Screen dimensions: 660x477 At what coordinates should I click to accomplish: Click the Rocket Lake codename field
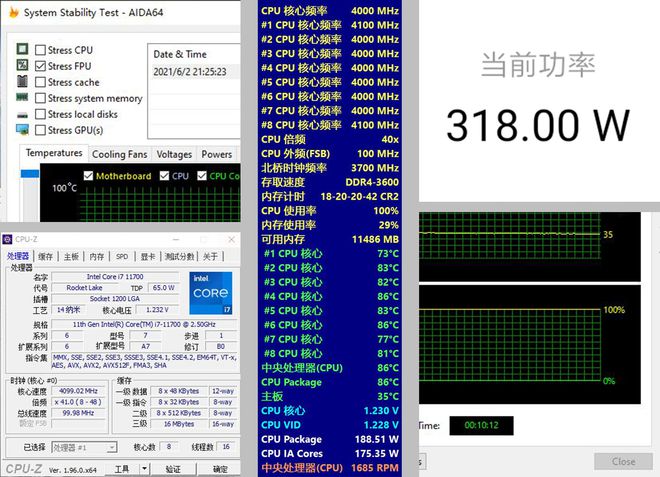(x=84, y=288)
